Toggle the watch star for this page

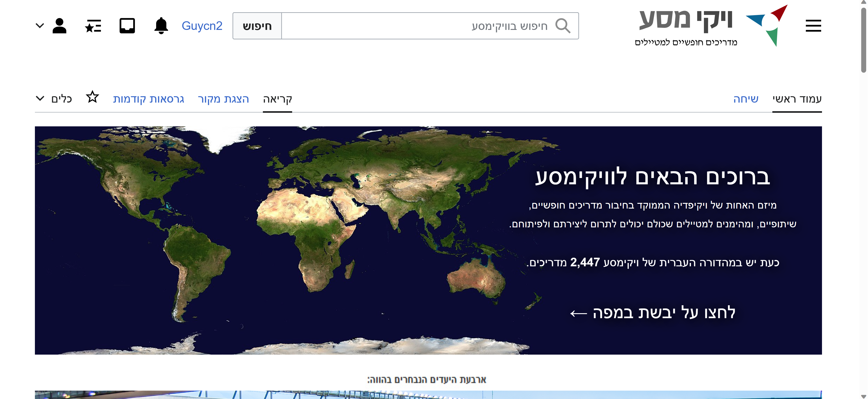coord(92,97)
